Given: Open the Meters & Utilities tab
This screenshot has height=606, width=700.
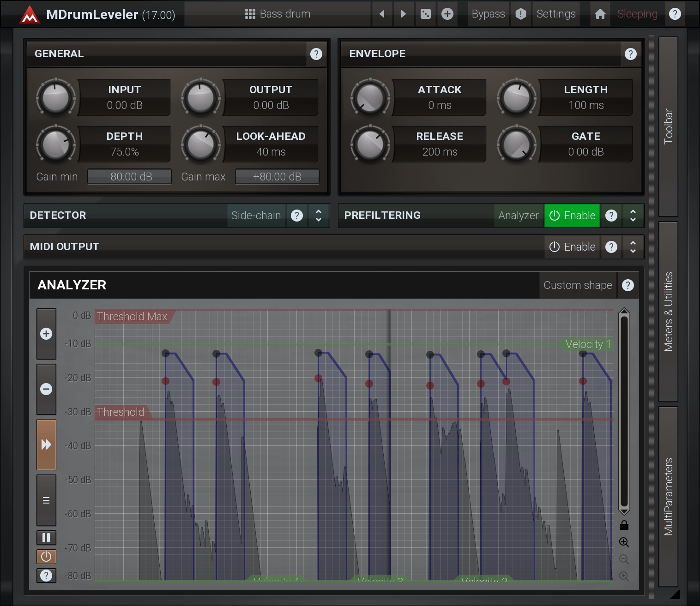Looking at the screenshot, I should point(668,312).
